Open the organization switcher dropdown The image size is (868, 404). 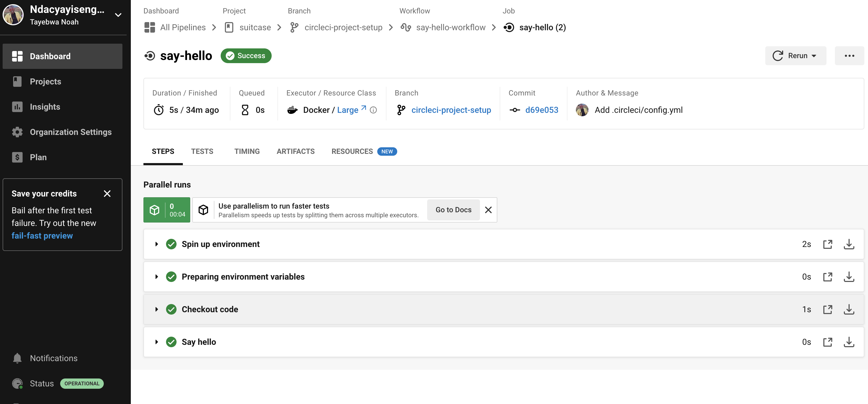pyautogui.click(x=118, y=15)
